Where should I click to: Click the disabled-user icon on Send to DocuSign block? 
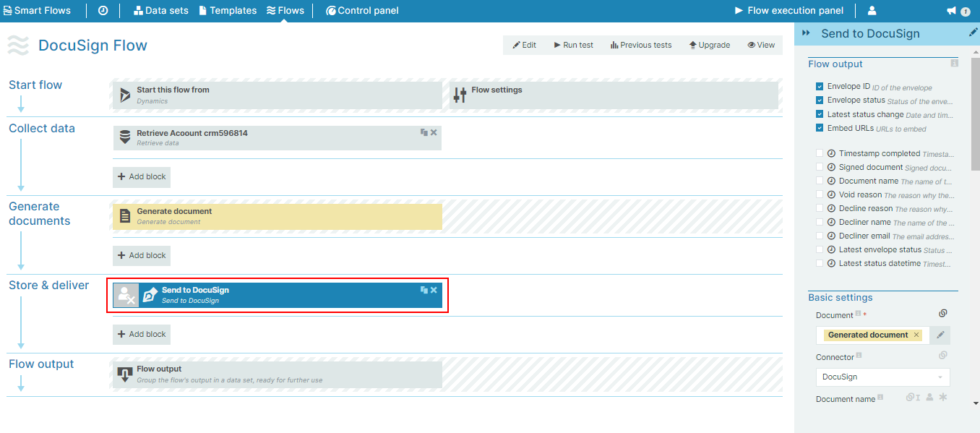(126, 295)
